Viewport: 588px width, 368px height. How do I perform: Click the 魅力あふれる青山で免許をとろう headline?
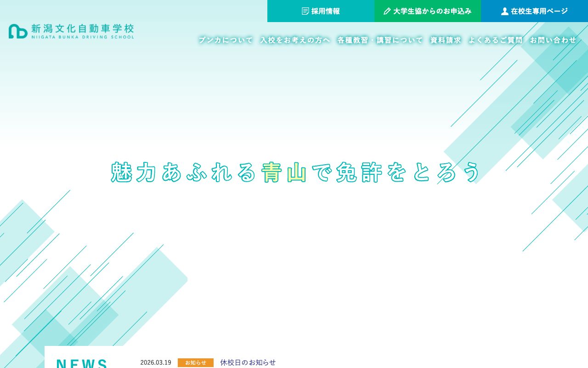tap(294, 172)
